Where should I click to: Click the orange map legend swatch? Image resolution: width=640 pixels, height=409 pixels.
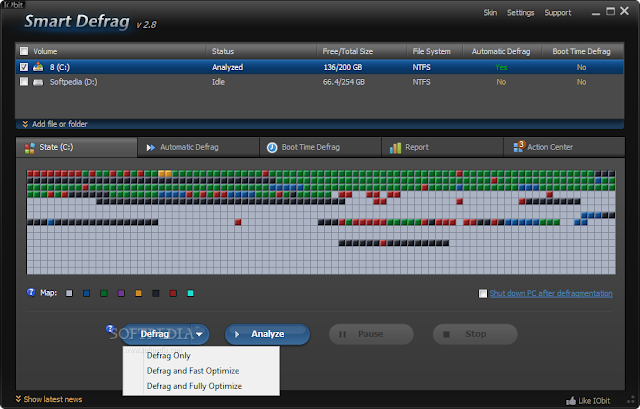pos(138,293)
